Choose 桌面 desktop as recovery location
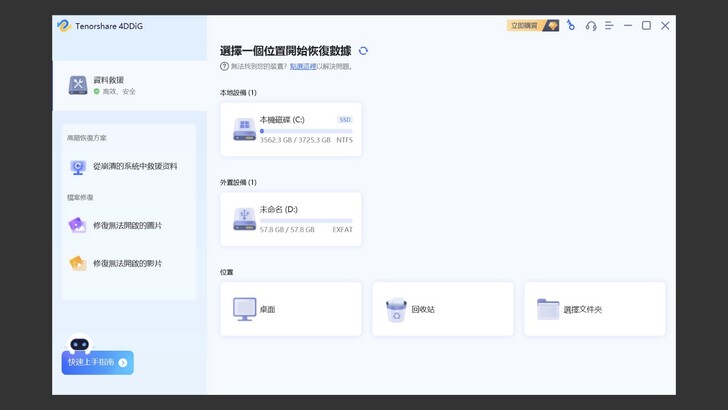The width and height of the screenshot is (728, 410). [x=291, y=309]
